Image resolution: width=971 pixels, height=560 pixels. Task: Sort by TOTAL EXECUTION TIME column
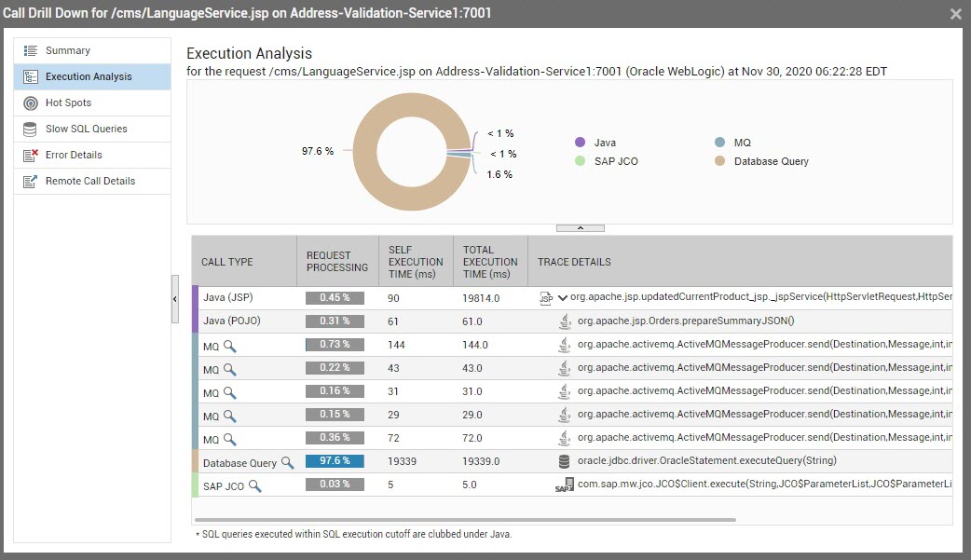490,262
